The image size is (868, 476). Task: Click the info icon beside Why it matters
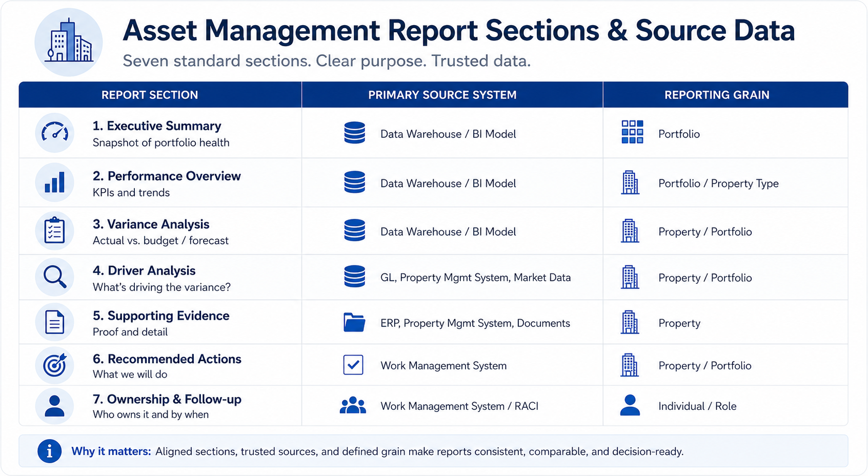[x=49, y=451]
